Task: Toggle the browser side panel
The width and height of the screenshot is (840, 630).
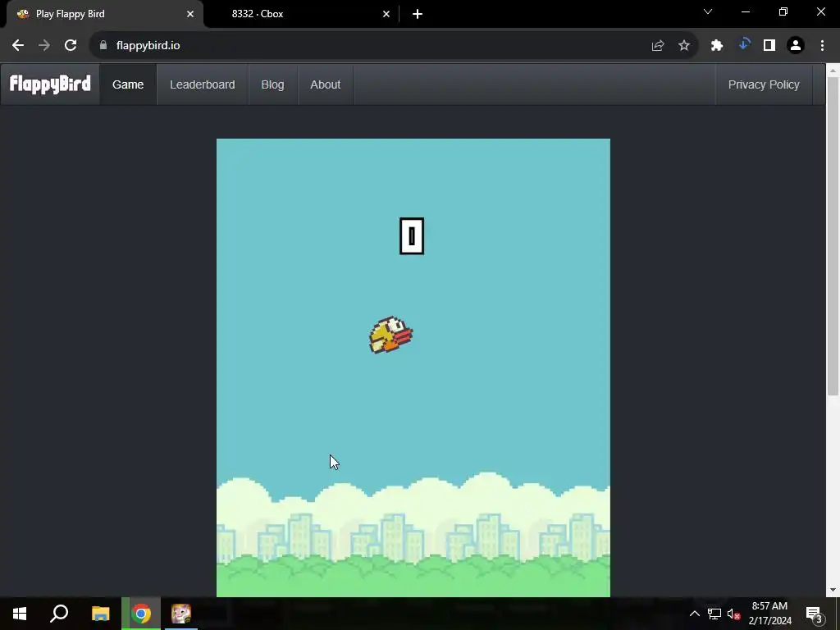Action: point(769,46)
